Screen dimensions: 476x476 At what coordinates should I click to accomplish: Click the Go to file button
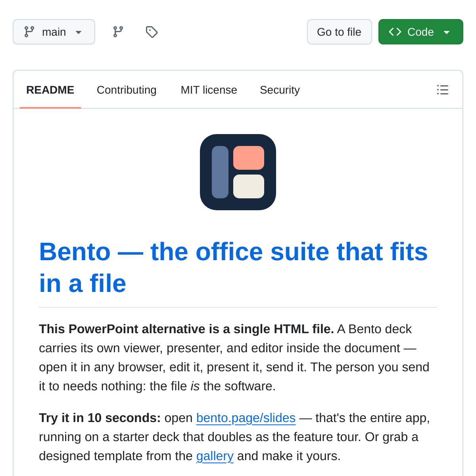340,32
